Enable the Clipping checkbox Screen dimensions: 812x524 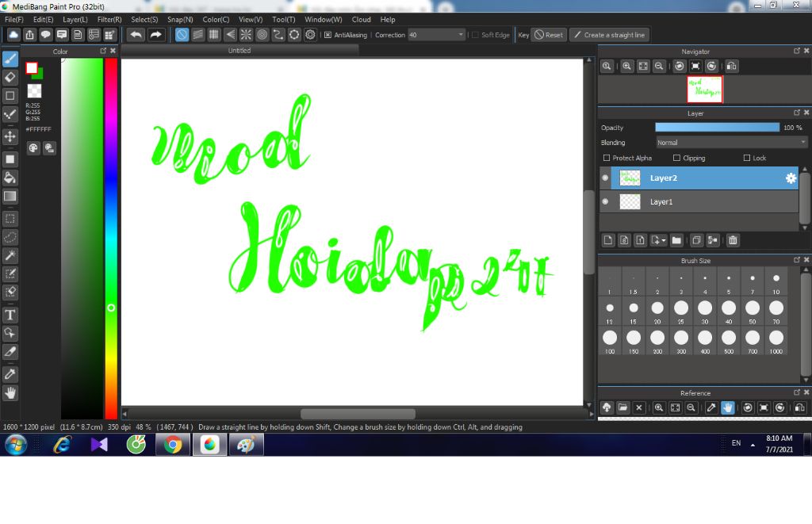(x=676, y=158)
